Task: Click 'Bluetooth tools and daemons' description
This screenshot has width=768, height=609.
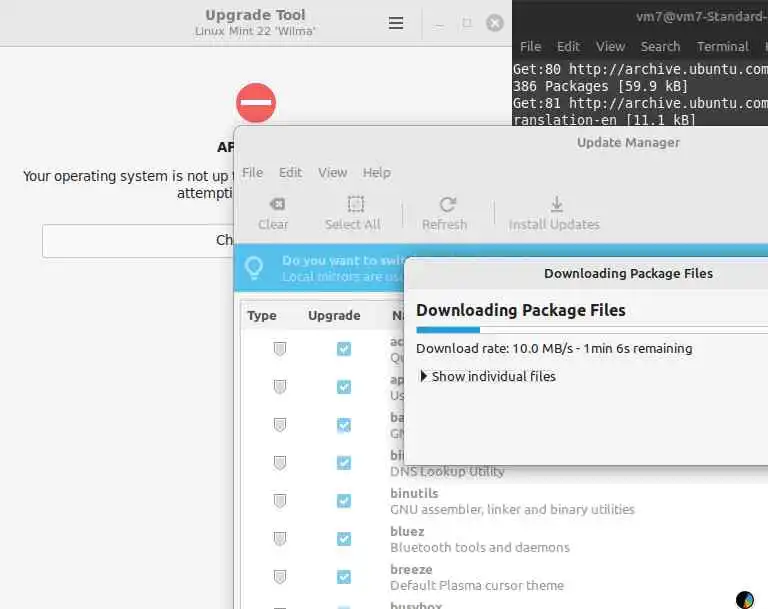Action: pos(480,547)
